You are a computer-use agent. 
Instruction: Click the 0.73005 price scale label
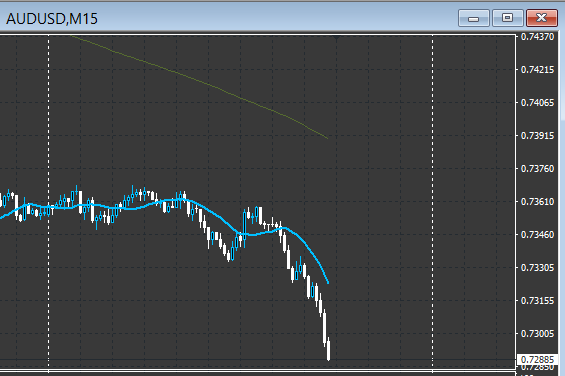point(537,334)
